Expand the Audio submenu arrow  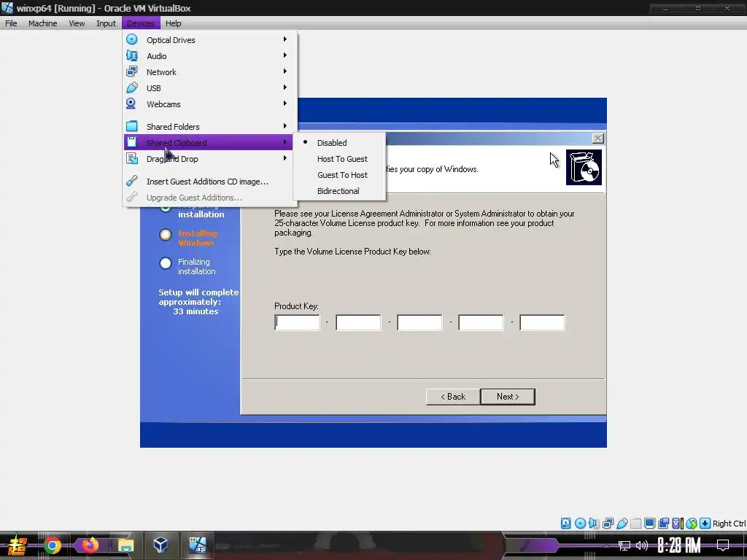point(285,55)
